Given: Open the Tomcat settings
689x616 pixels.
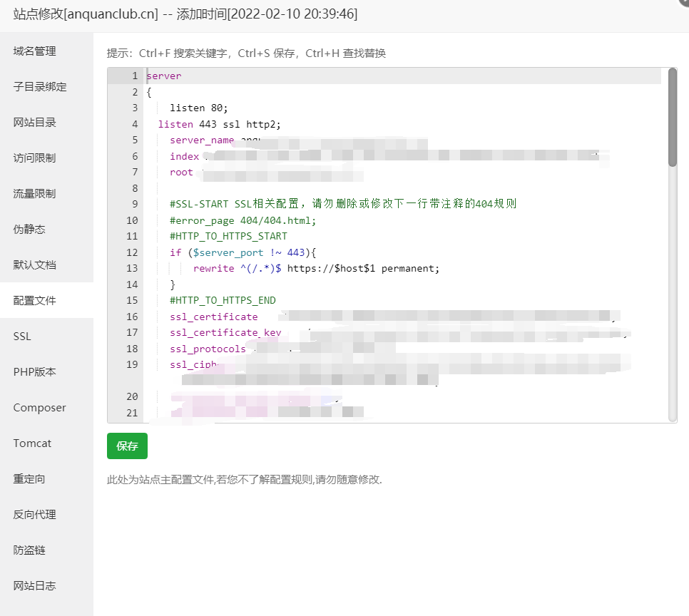Looking at the screenshot, I should pyautogui.click(x=32, y=443).
